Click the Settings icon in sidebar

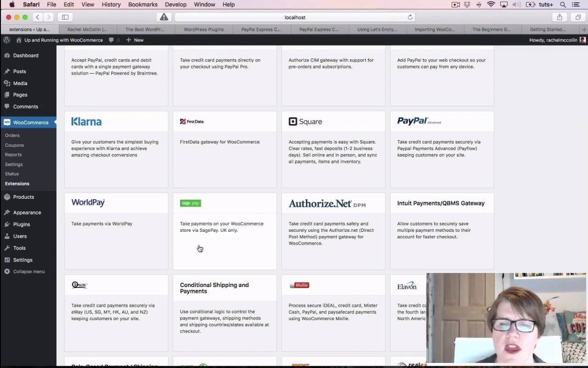coord(7,260)
